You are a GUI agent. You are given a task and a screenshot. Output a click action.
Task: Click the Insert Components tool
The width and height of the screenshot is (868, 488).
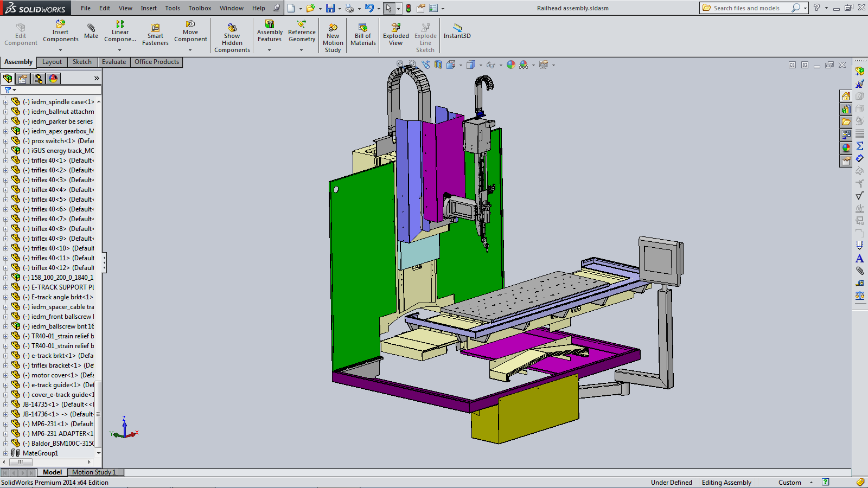[61, 31]
